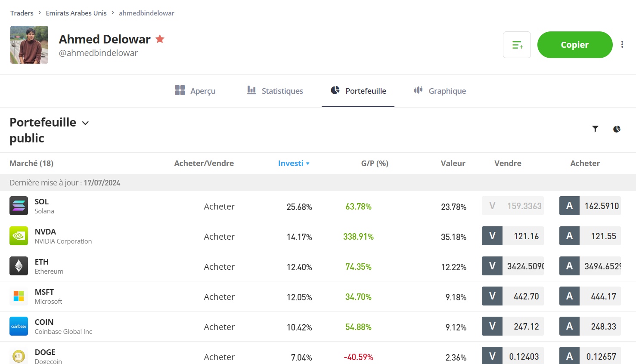The width and height of the screenshot is (636, 364).
Task: Open the portfolio filter icon
Action: pos(595,129)
